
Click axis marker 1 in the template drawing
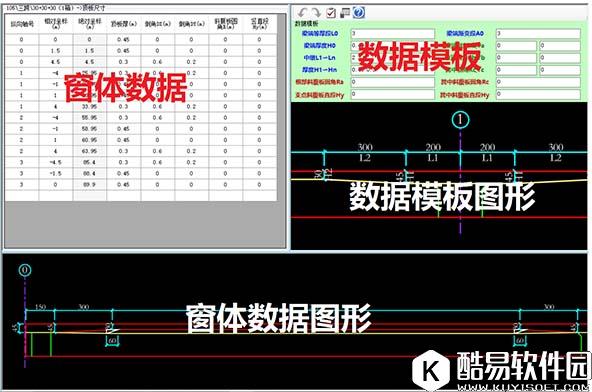[x=460, y=120]
